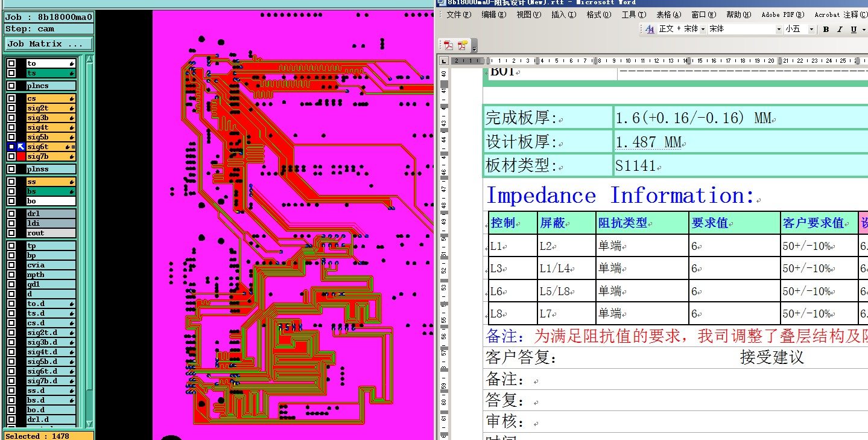Click the edit marker on sig2t.d layer

pos(72,333)
